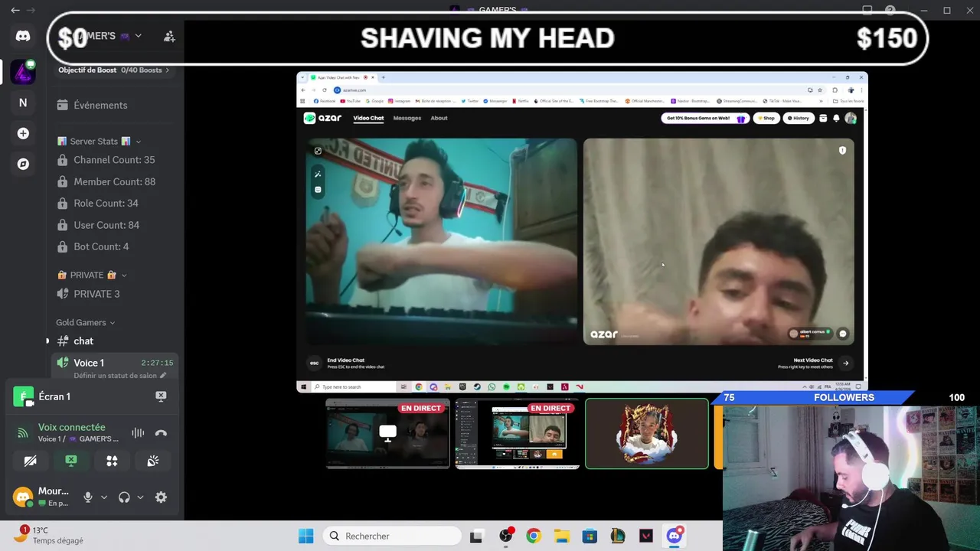Open Valorant taskbar icon
The image size is (980, 551).
coord(646,536)
